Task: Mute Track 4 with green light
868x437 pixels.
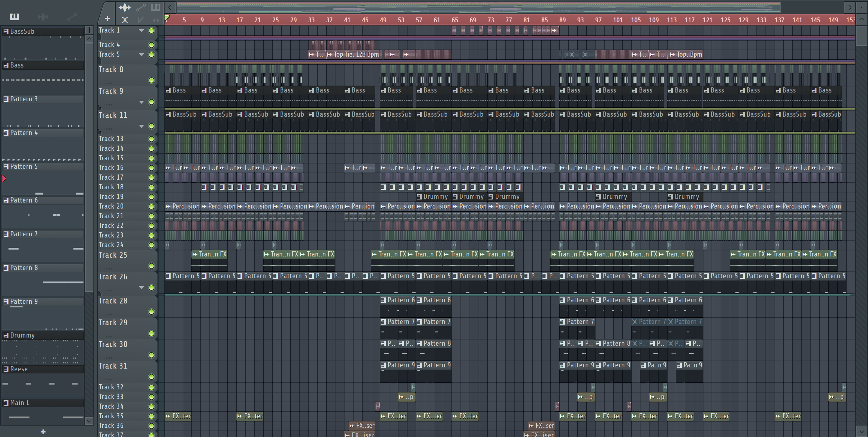Action: [152, 45]
